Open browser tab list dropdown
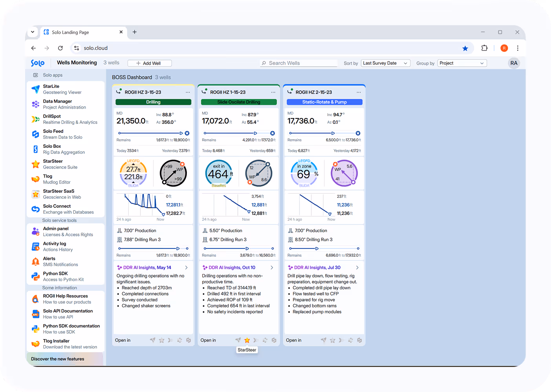The width and height of the screenshot is (551, 392). pyautogui.click(x=33, y=32)
